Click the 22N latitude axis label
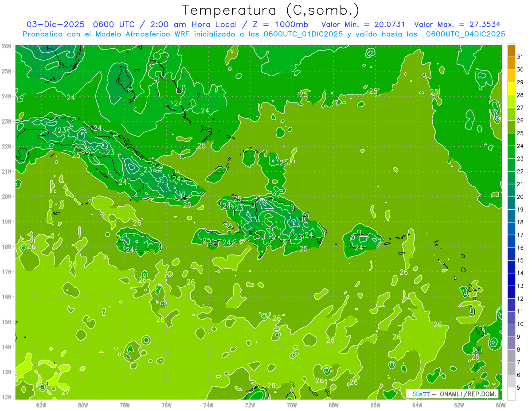Image resolution: width=532 pixels, height=411 pixels. tap(7, 146)
